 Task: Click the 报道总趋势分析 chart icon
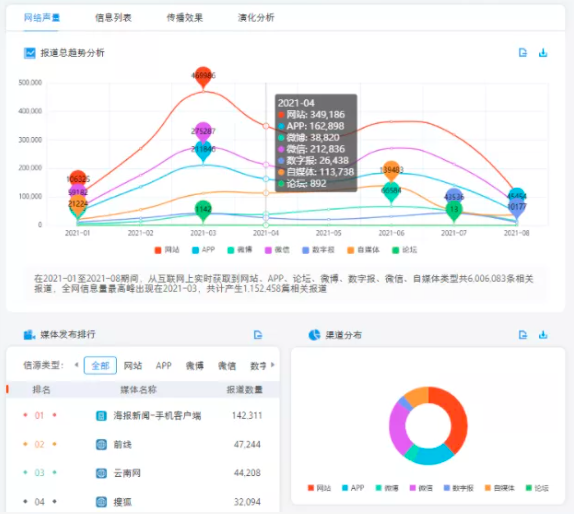point(30,53)
